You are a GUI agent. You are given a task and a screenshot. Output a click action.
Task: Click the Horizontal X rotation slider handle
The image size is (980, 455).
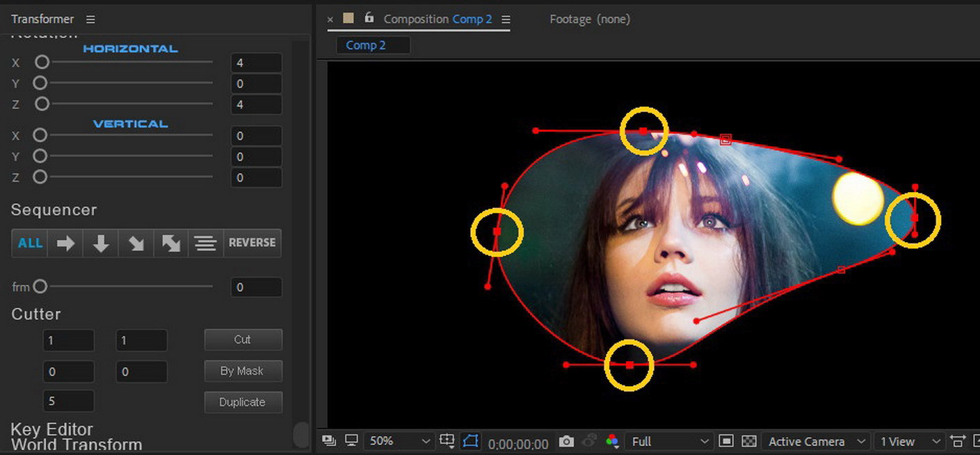click(x=42, y=63)
